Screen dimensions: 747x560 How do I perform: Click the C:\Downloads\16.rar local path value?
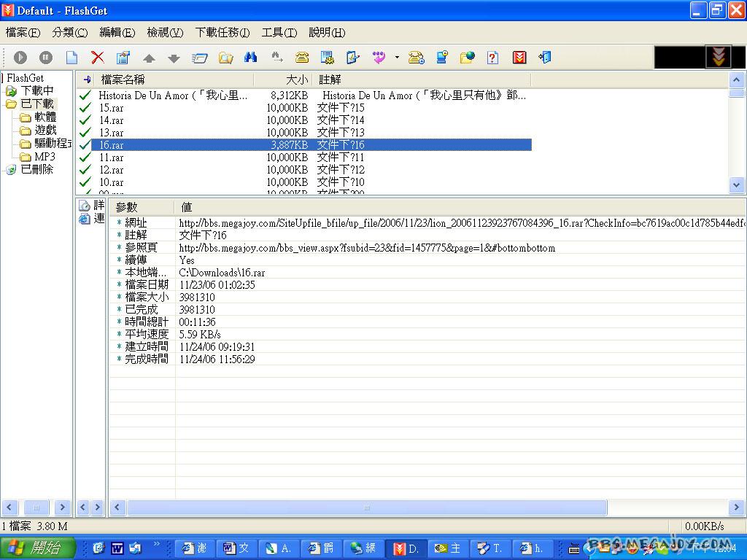tap(222, 273)
